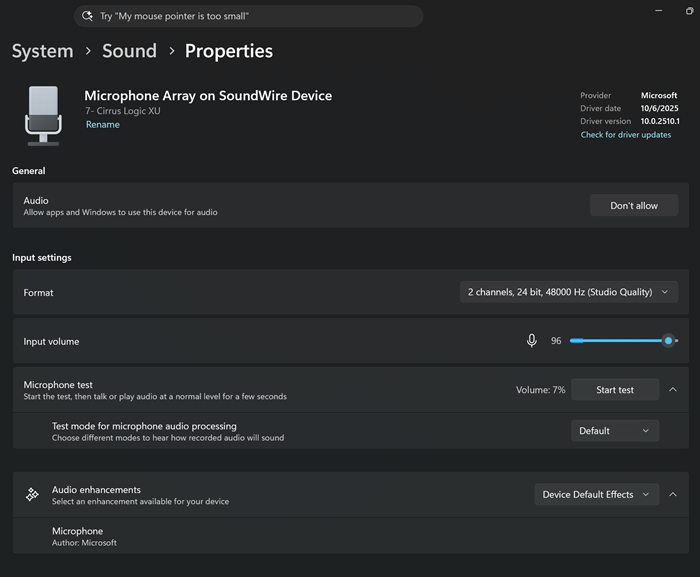The image size is (700, 577).
Task: Collapse the Audio enhancements section chevron
Action: click(673, 494)
